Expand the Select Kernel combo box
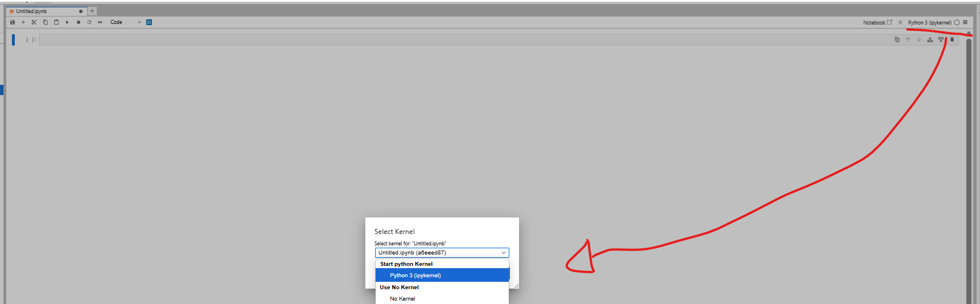 [x=442, y=253]
